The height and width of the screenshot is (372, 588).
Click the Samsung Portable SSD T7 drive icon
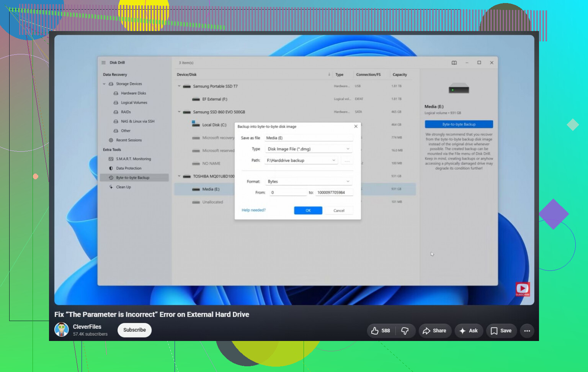pyautogui.click(x=187, y=87)
